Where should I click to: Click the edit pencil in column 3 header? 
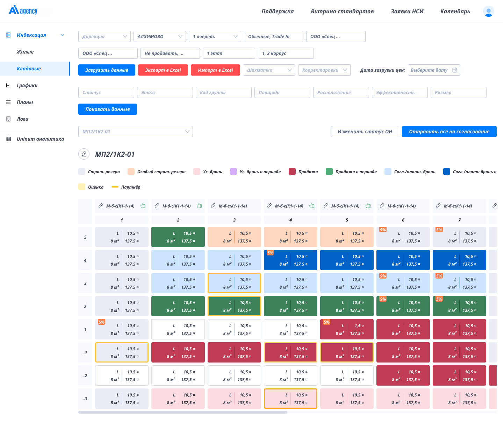(213, 206)
